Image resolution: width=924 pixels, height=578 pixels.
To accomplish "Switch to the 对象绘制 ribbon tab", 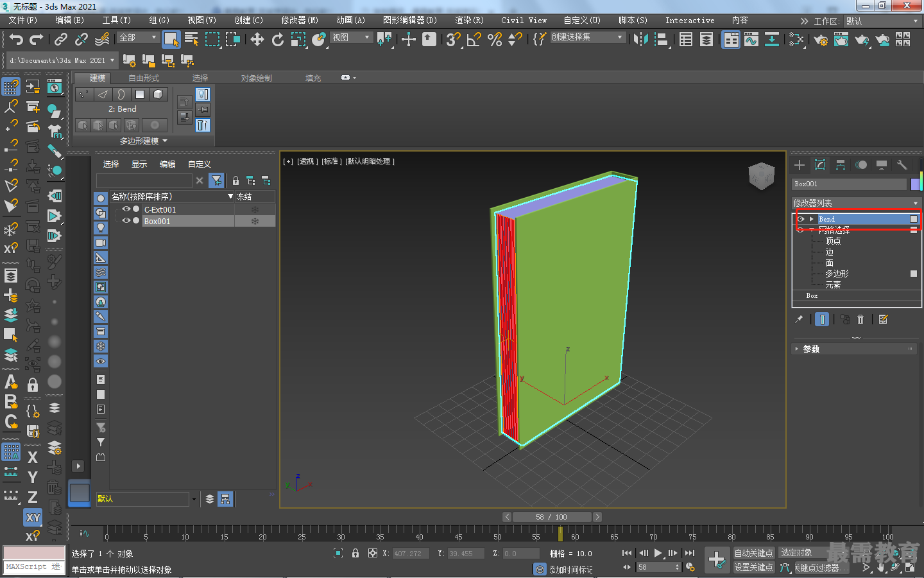I will click(x=257, y=78).
